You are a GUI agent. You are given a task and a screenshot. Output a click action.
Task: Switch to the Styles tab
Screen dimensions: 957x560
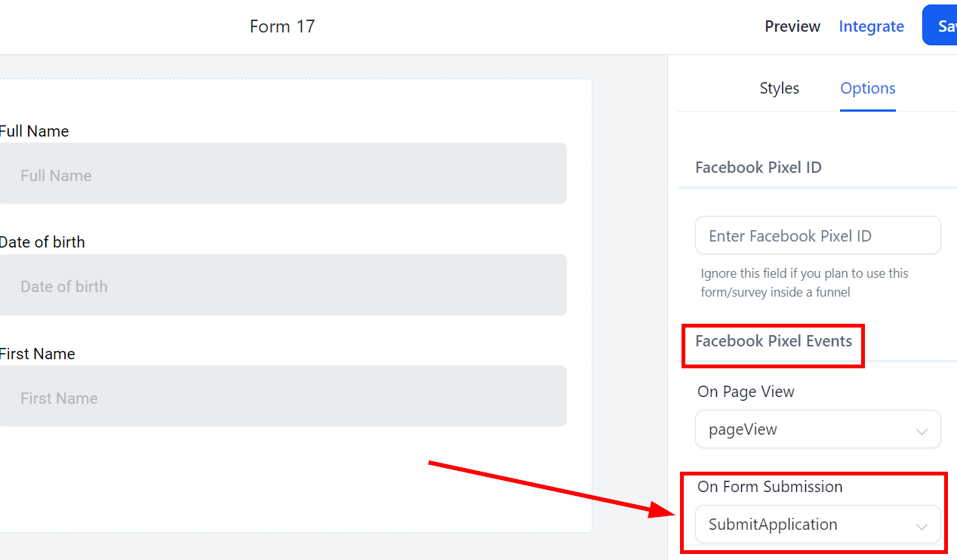[779, 88]
